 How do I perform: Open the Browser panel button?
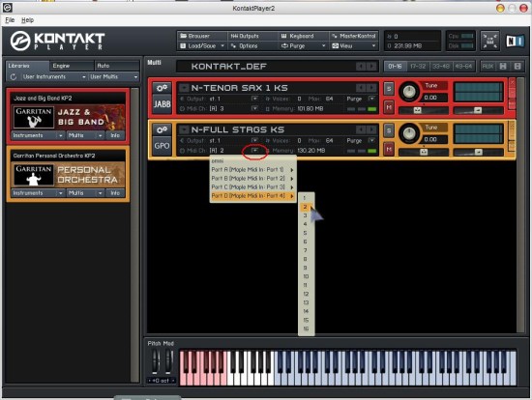tap(202, 36)
